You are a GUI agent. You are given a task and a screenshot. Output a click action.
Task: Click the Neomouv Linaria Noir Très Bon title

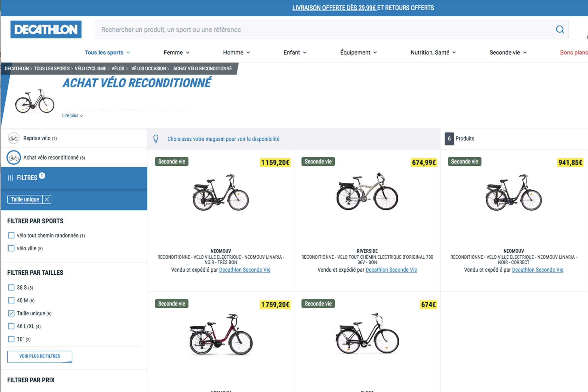pyautogui.click(x=221, y=260)
